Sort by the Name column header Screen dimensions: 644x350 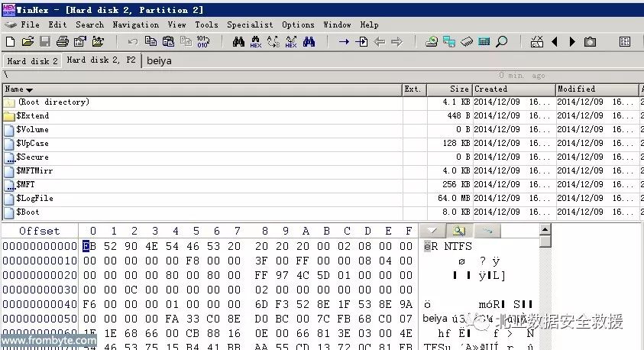pos(202,89)
